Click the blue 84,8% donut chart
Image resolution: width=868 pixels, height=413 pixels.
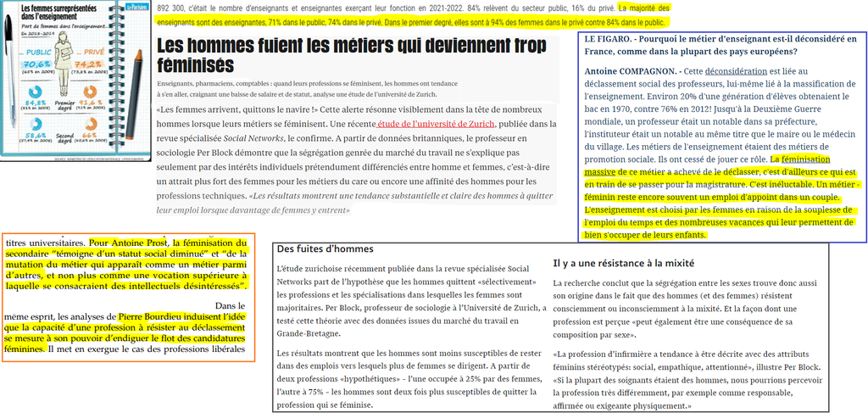[x=37, y=92]
